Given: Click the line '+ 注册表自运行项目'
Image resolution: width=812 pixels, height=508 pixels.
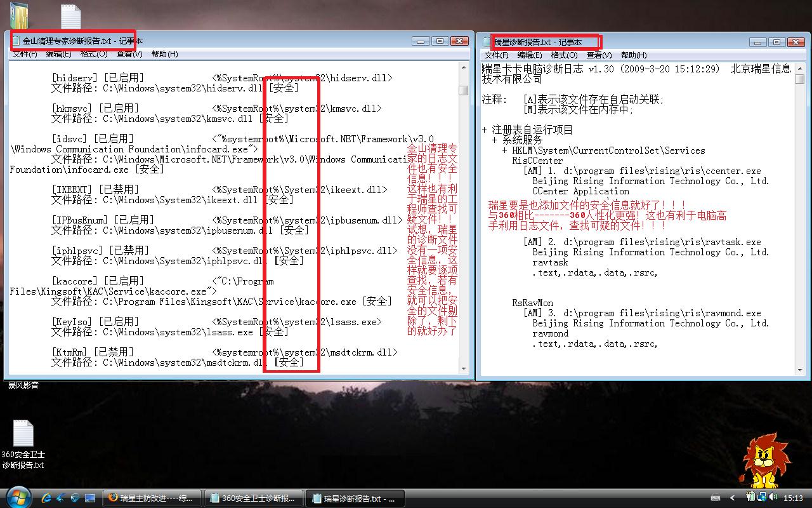Looking at the screenshot, I should click(527, 130).
